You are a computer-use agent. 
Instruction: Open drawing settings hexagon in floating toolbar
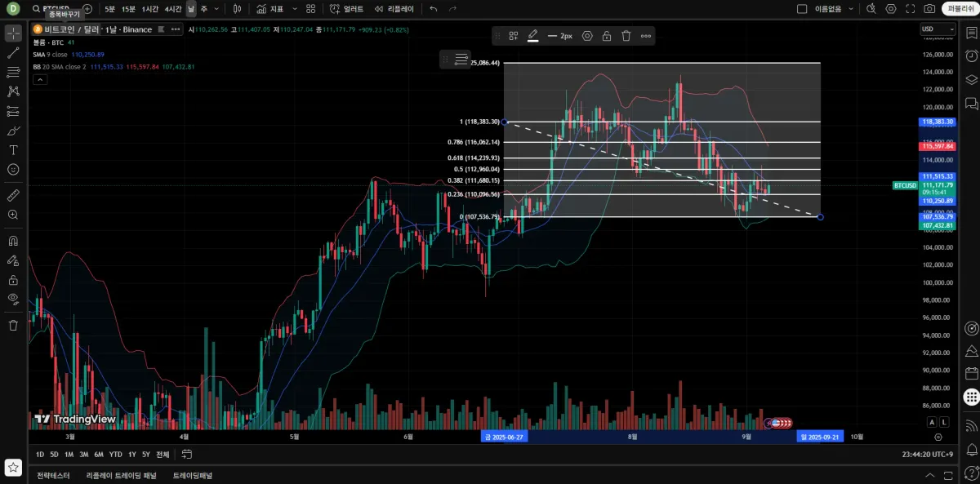587,36
